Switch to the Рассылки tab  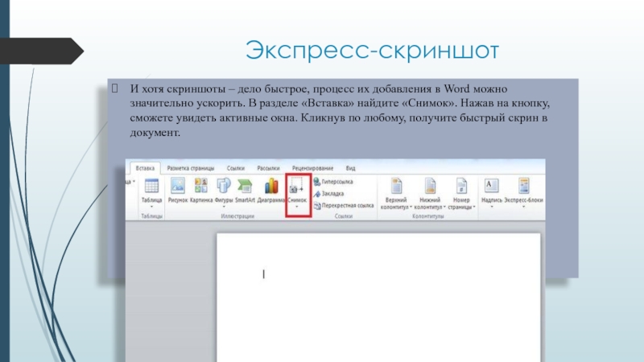click(x=268, y=168)
